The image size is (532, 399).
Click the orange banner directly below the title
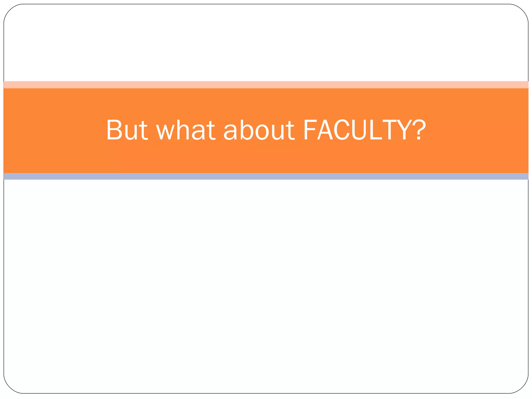coord(266,158)
